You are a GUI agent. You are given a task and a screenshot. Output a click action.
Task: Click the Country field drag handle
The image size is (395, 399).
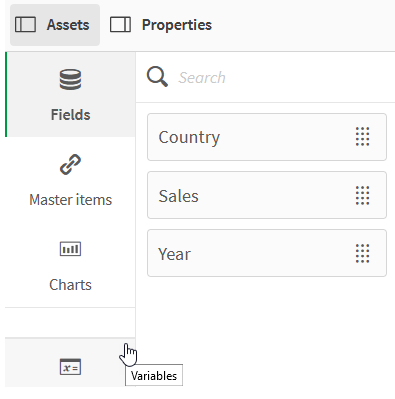click(362, 137)
